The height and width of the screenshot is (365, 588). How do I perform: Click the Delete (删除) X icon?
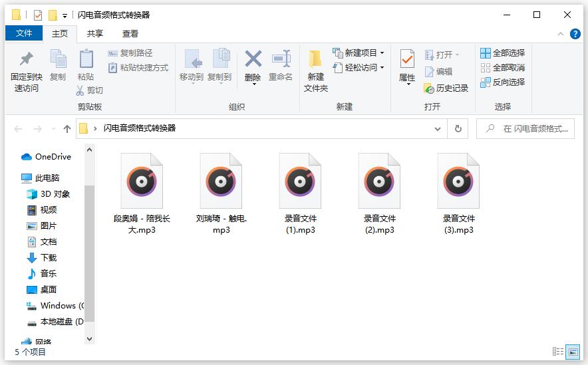[x=253, y=59]
